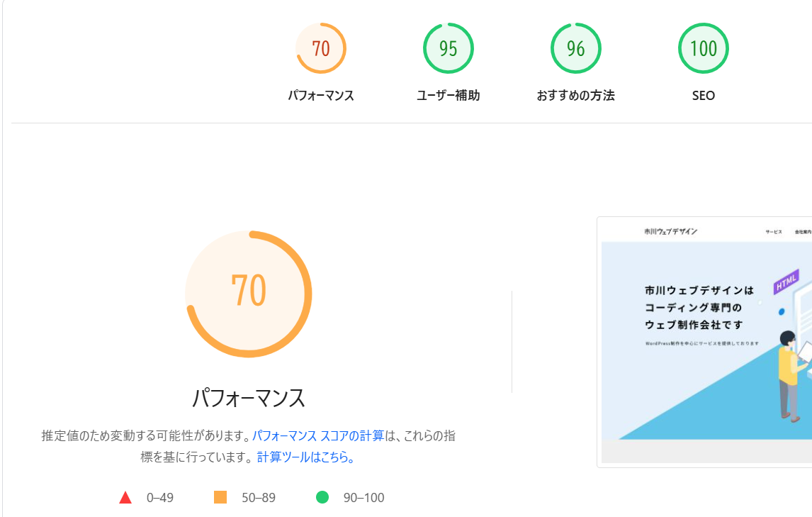Click the SEO gauge showing 100

pyautogui.click(x=703, y=48)
